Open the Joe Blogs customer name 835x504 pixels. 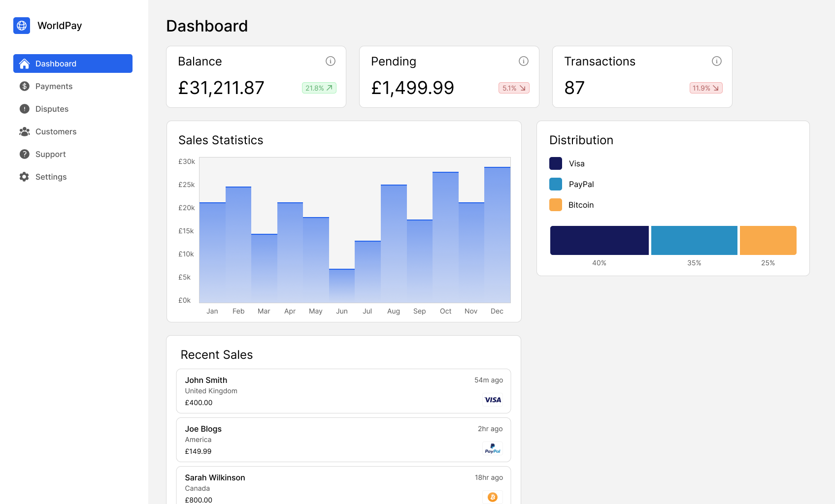pos(203,429)
